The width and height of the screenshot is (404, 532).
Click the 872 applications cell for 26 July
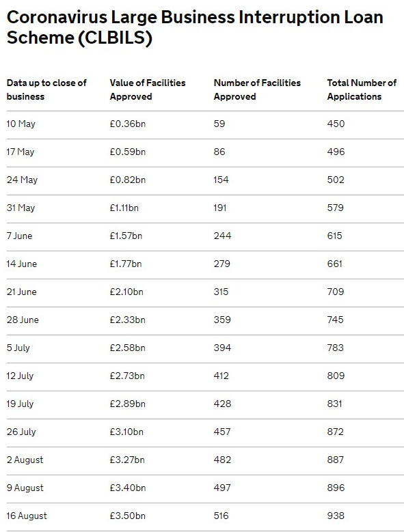(336, 432)
